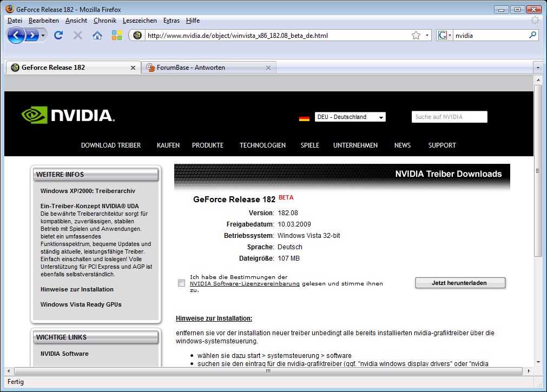Click the release date 10.03.2009
547x392 pixels.
(294, 224)
